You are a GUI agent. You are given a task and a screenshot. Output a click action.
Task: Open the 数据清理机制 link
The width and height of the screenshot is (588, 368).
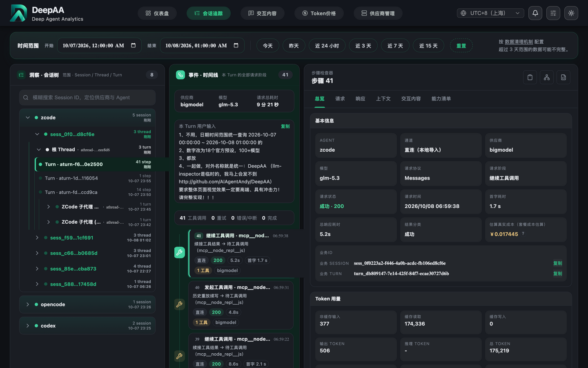[519, 42]
